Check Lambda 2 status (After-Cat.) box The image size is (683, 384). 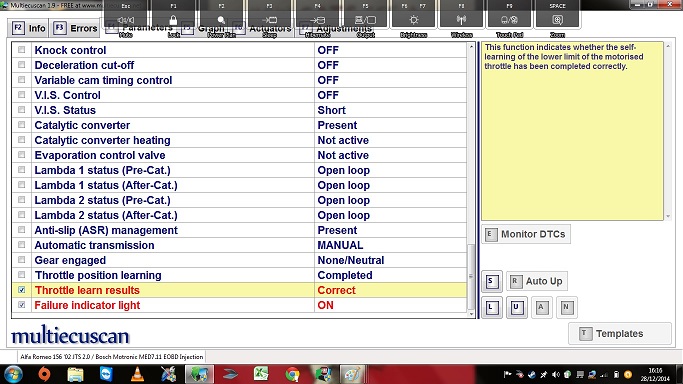[x=21, y=215]
